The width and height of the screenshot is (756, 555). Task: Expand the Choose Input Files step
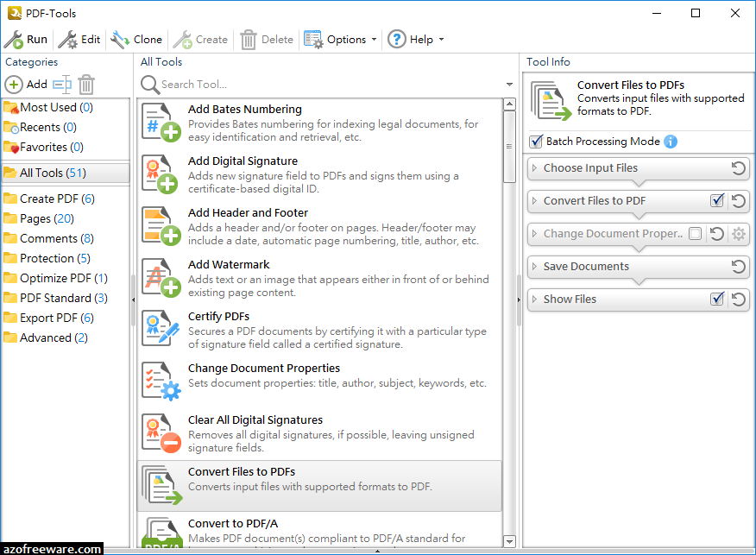(x=534, y=167)
